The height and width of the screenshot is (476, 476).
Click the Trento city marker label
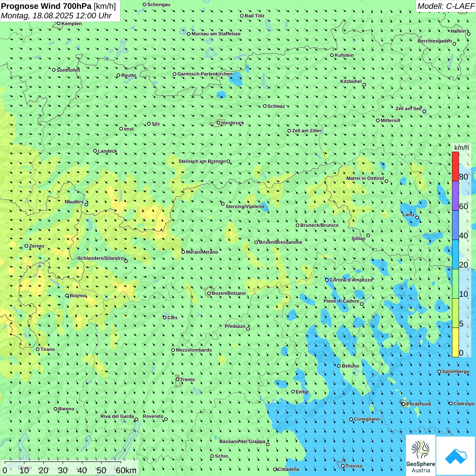point(188,379)
